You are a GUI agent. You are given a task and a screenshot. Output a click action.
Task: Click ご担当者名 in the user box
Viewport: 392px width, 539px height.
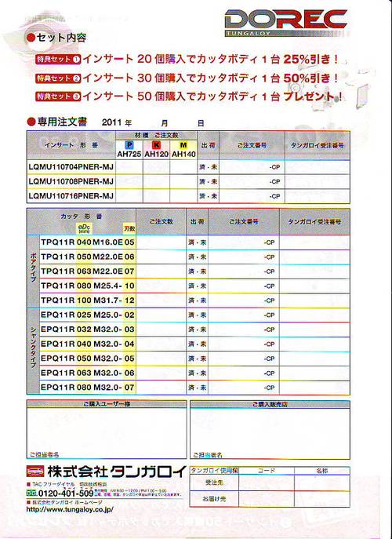[44, 454]
